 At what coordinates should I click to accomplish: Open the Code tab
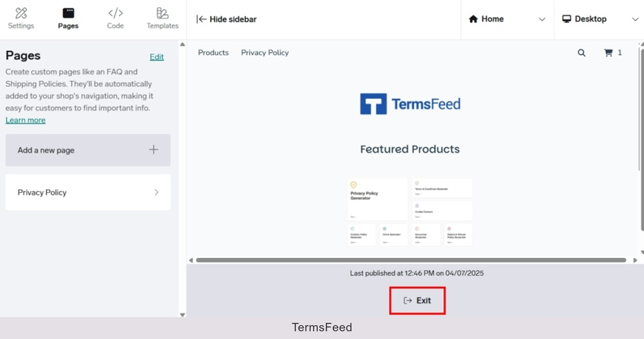[115, 19]
